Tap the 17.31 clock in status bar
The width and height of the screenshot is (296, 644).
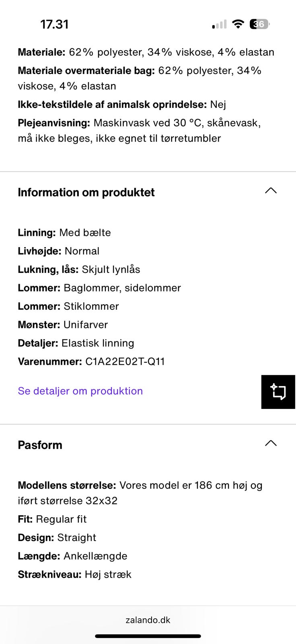click(54, 24)
